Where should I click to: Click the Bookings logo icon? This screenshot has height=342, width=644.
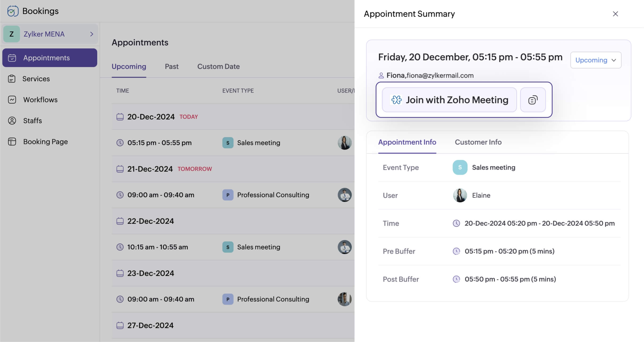point(12,11)
